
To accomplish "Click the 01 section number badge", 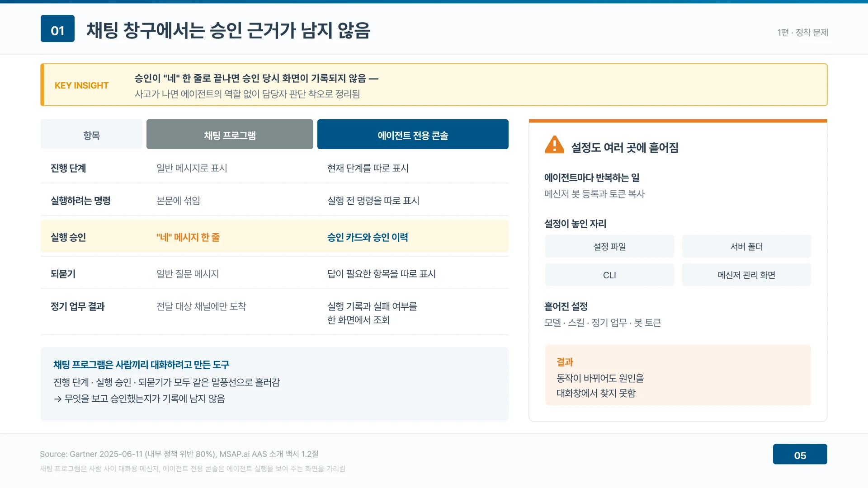I will click(x=57, y=28).
